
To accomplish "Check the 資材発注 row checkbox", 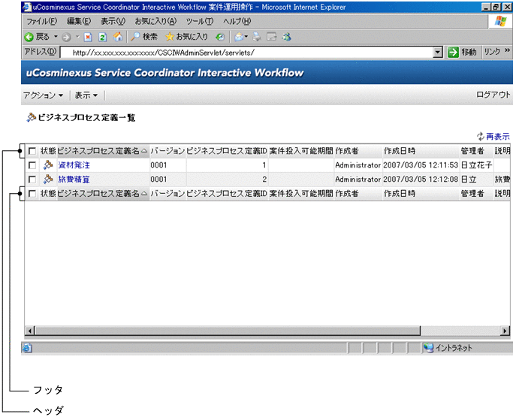I will [x=32, y=165].
